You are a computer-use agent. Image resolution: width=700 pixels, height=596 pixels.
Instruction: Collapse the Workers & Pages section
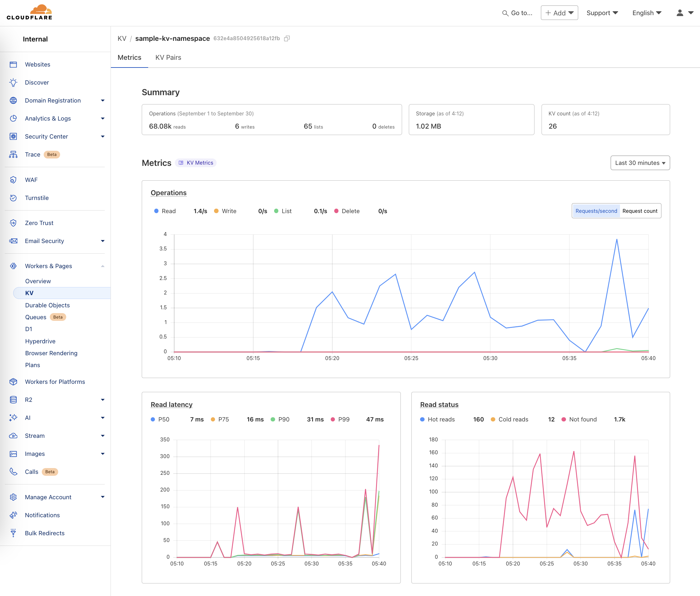pos(103,266)
